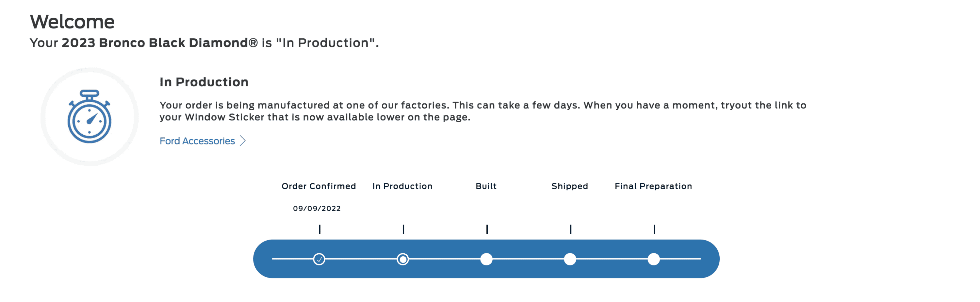
Task: Click the Window Sticker description paragraph
Action: click(x=483, y=111)
